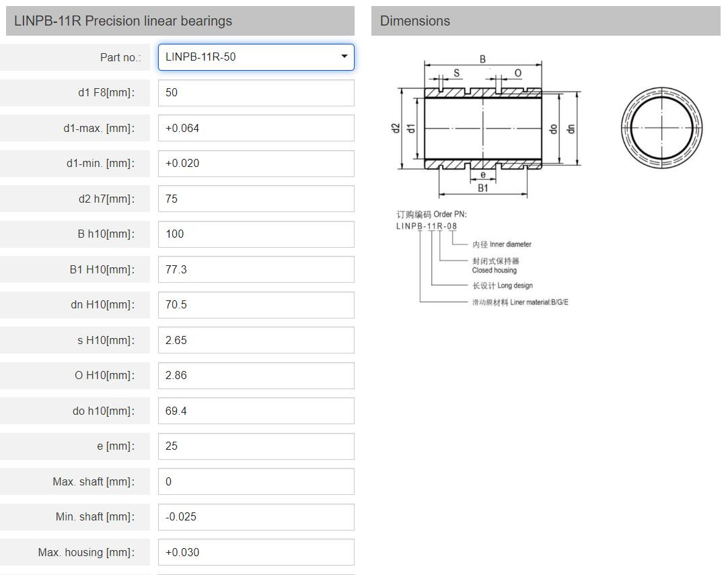728x575 pixels.
Task: Select the O H10 value 2.86
Action: tap(256, 375)
